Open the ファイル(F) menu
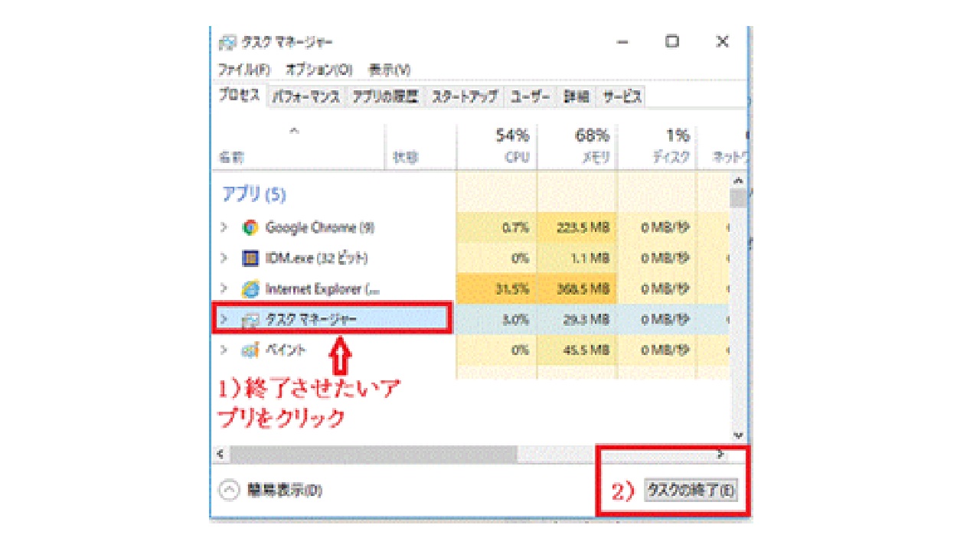Image resolution: width=980 pixels, height=551 pixels. 245,70
